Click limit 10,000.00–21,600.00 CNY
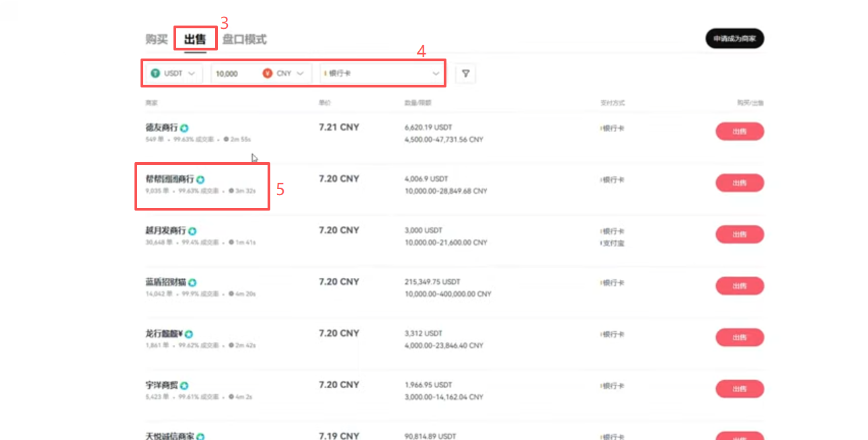This screenshot has height=440, width=868. point(446,243)
